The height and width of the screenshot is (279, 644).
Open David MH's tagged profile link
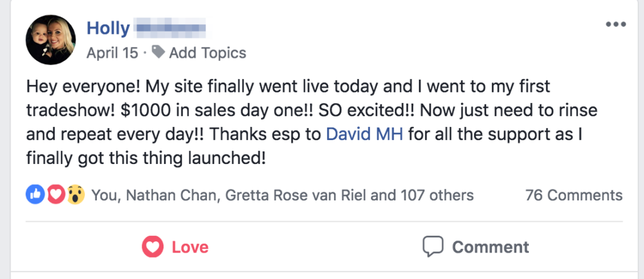coord(364,134)
